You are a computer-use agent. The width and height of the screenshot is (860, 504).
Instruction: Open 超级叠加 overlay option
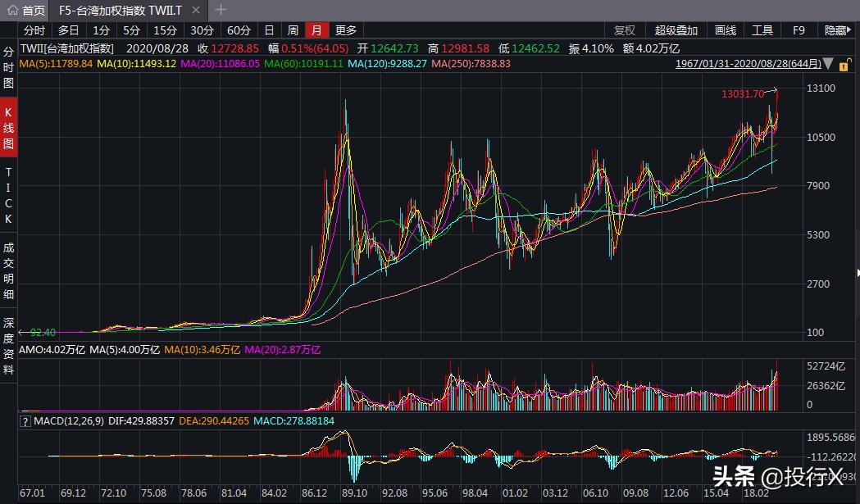(676, 30)
